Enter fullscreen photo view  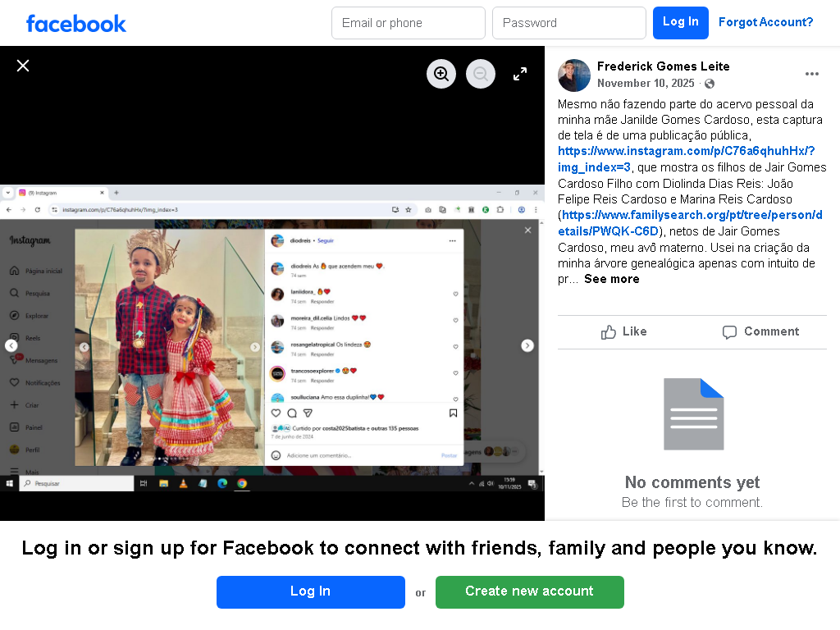click(x=519, y=74)
